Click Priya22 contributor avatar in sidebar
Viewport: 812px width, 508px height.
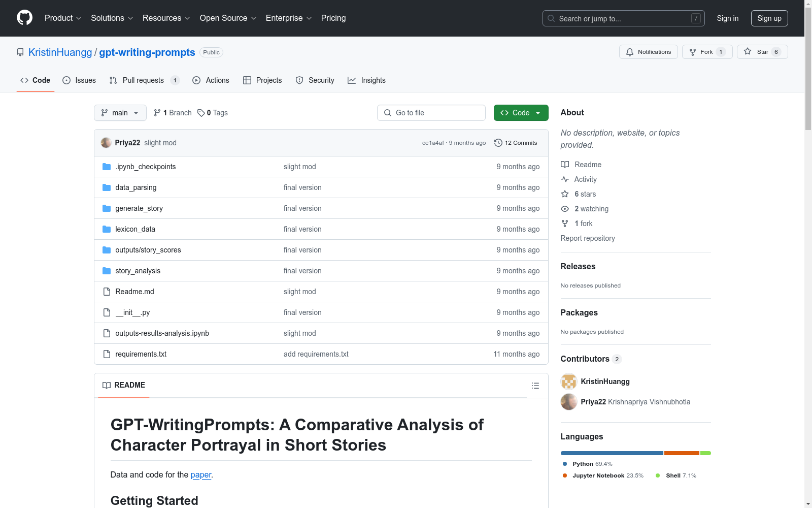(x=569, y=402)
